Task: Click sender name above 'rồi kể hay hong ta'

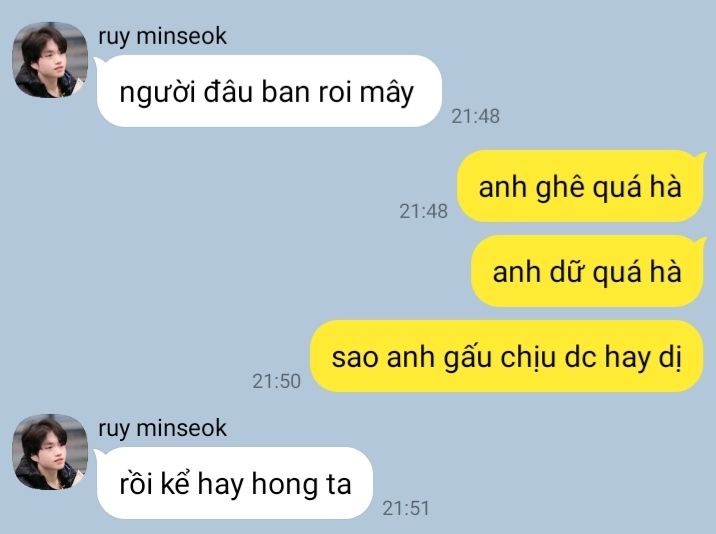Action: 162,428
